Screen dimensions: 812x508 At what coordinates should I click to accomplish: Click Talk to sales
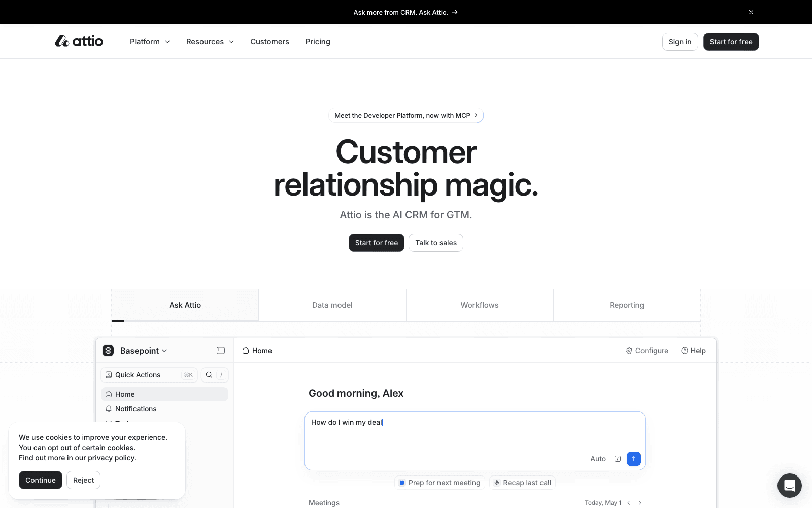click(x=436, y=243)
